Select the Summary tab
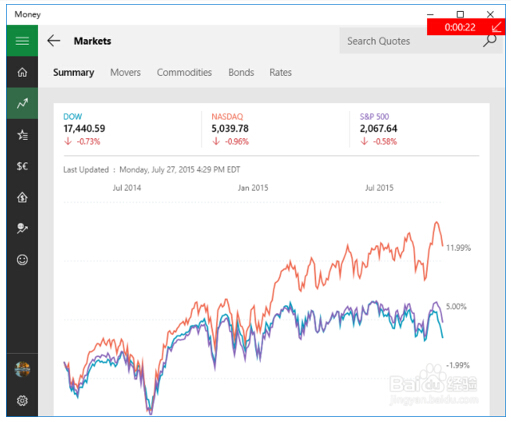Screen dimensions: 511x422 coord(73,72)
